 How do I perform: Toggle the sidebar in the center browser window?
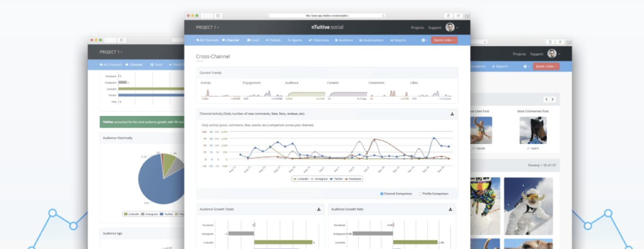(218, 16)
